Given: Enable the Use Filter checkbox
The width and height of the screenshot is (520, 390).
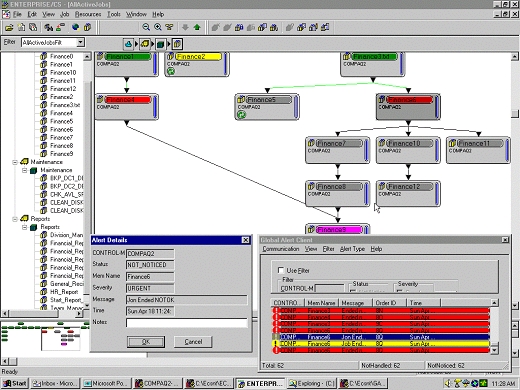Looking at the screenshot, I should [281, 270].
